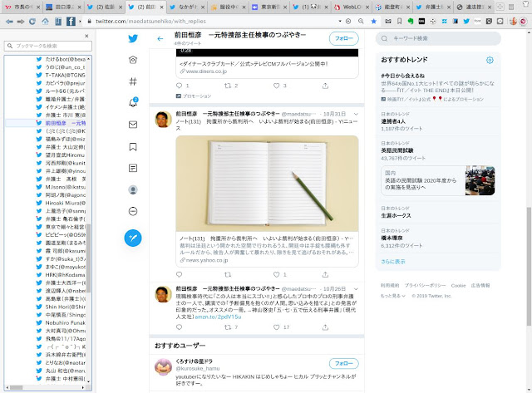Click the Twitter keyword search field
Image resolution: width=532 pixels, height=393 pixels.
[x=438, y=39]
